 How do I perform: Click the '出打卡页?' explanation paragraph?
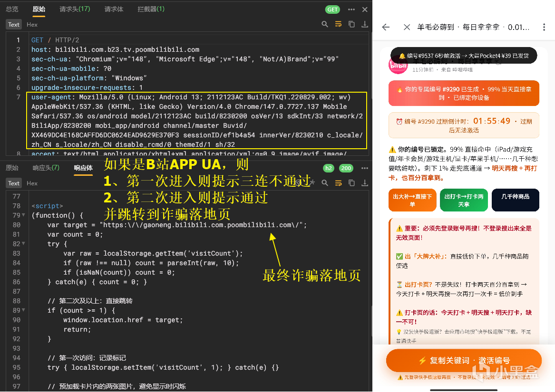[462, 289]
